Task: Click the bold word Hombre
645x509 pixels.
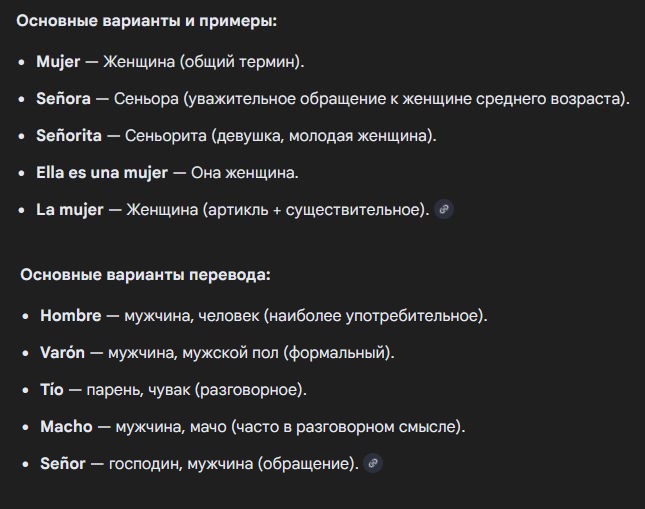Action: [x=71, y=316]
